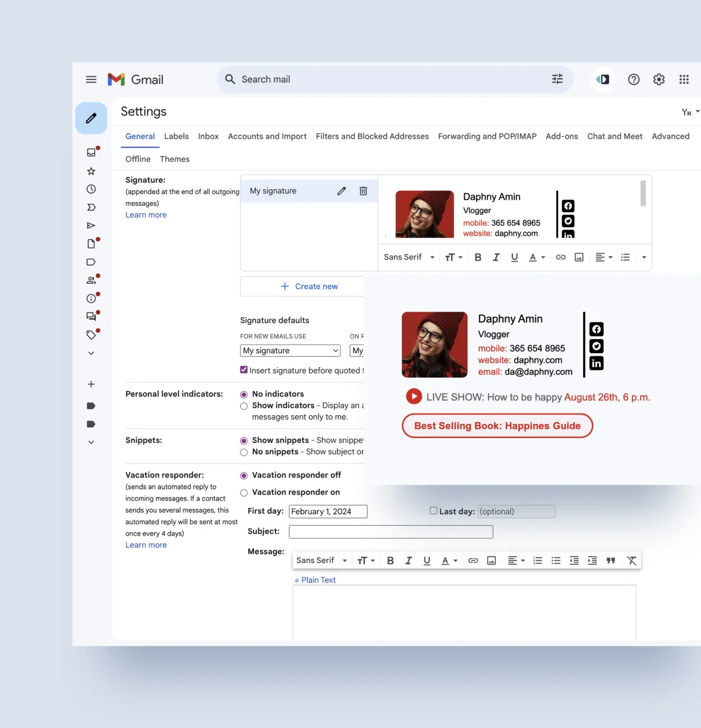Open Sans Serif font dropdown in signature editor
701x728 pixels.
click(x=409, y=257)
